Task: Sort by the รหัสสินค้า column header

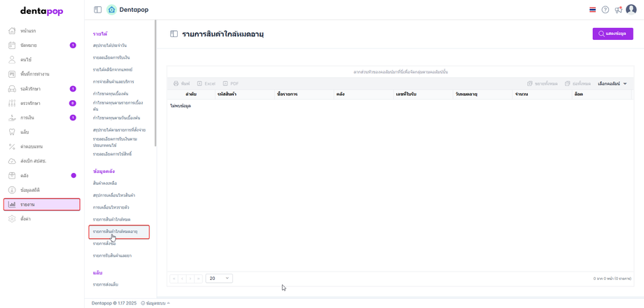Action: coord(244,94)
